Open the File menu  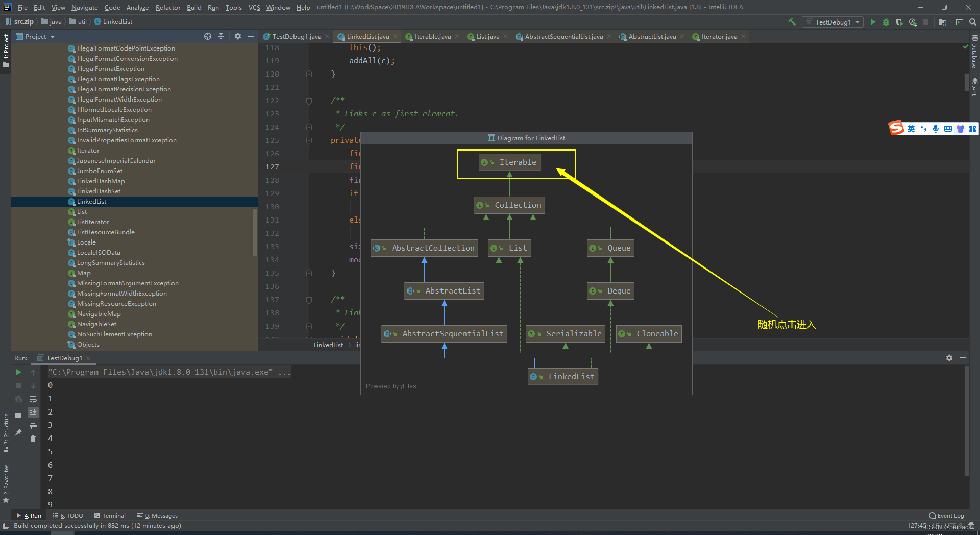pos(22,7)
